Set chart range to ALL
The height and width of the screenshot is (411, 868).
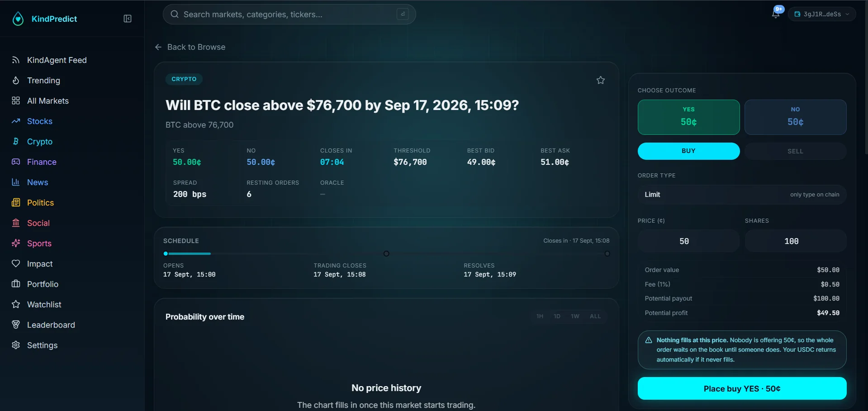[595, 316]
